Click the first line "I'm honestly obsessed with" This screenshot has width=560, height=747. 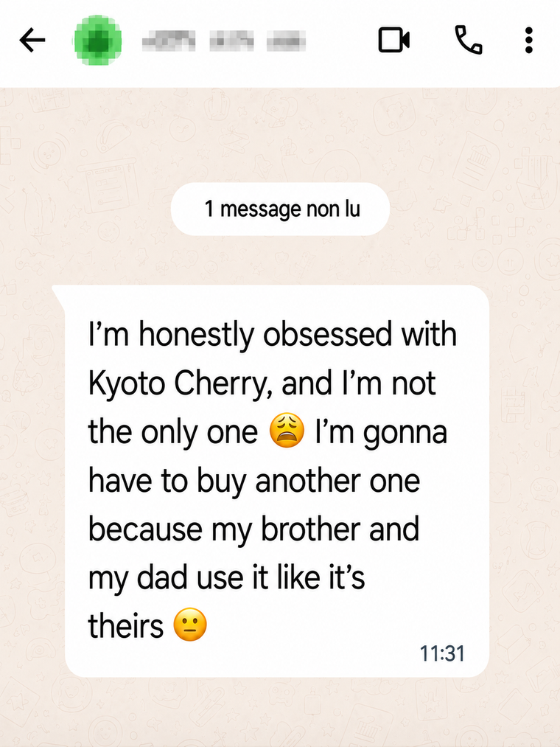click(x=273, y=335)
